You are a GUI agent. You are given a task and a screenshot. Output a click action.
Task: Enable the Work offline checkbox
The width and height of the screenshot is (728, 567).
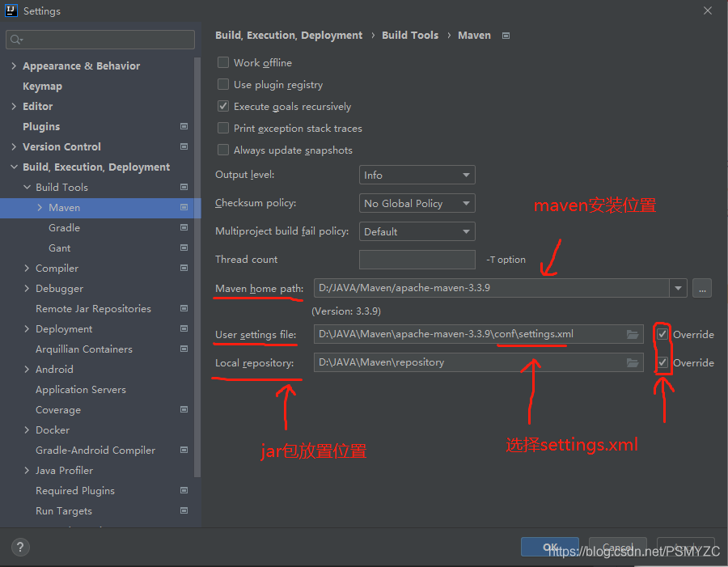click(x=223, y=62)
